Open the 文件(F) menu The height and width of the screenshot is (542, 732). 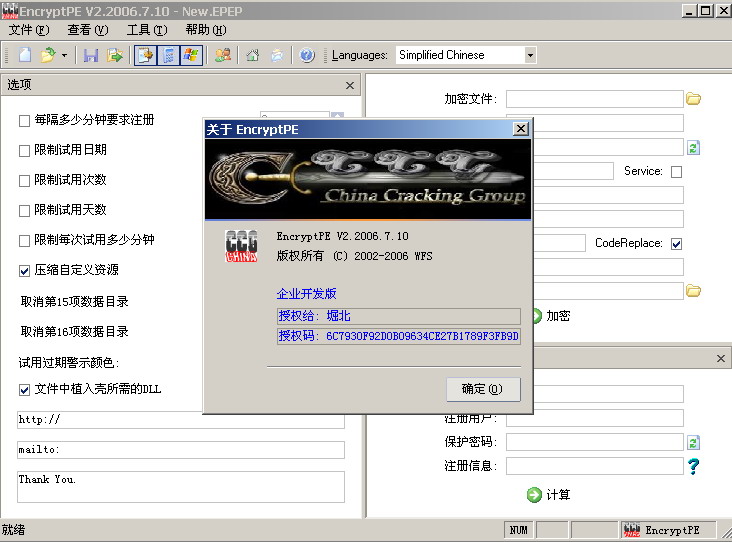point(29,30)
